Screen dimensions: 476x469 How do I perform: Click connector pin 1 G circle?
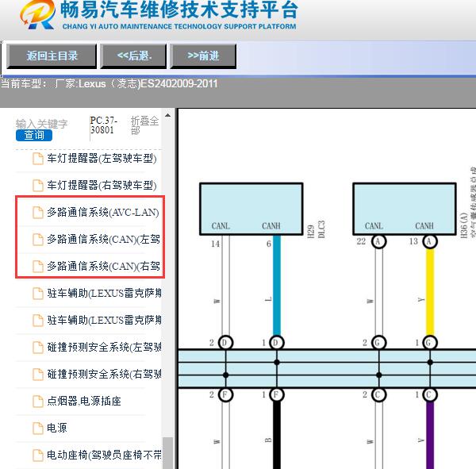click(430, 343)
